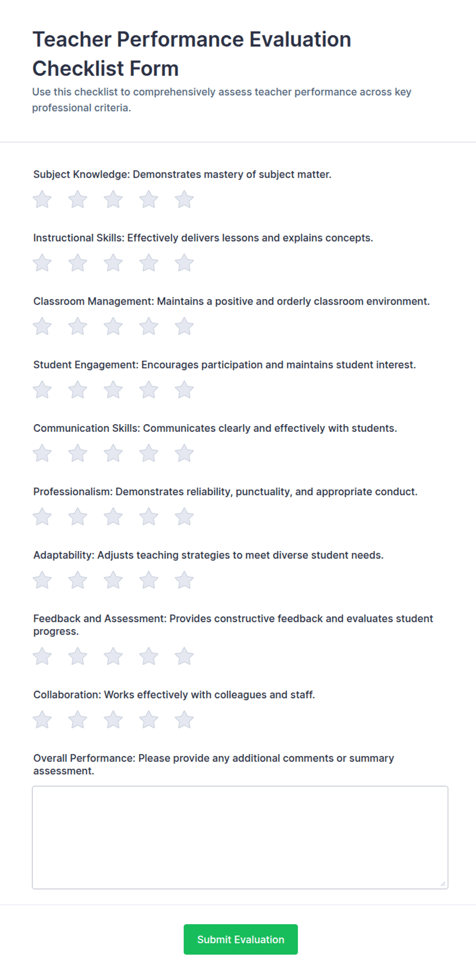Give Adaptability a five-star rating

tap(184, 580)
